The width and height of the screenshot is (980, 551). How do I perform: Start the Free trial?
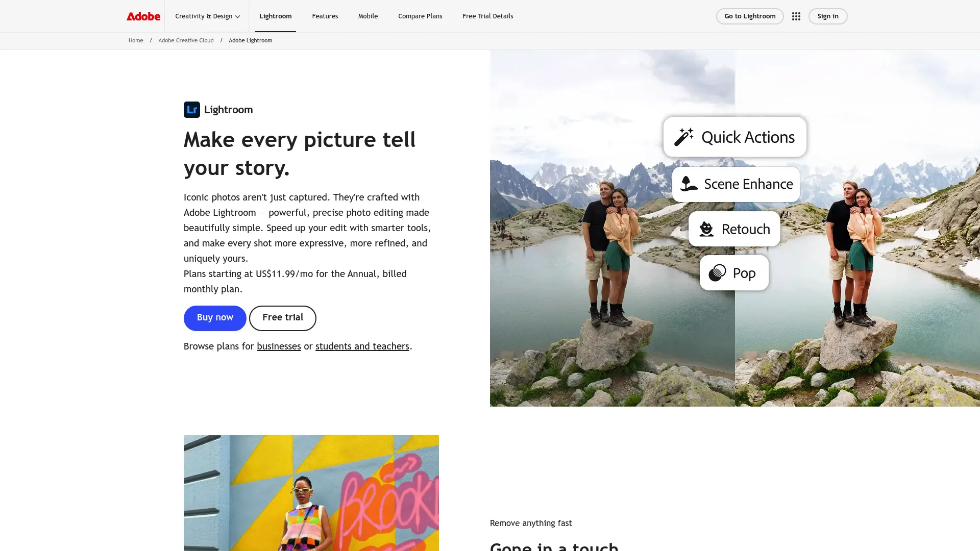pyautogui.click(x=283, y=318)
